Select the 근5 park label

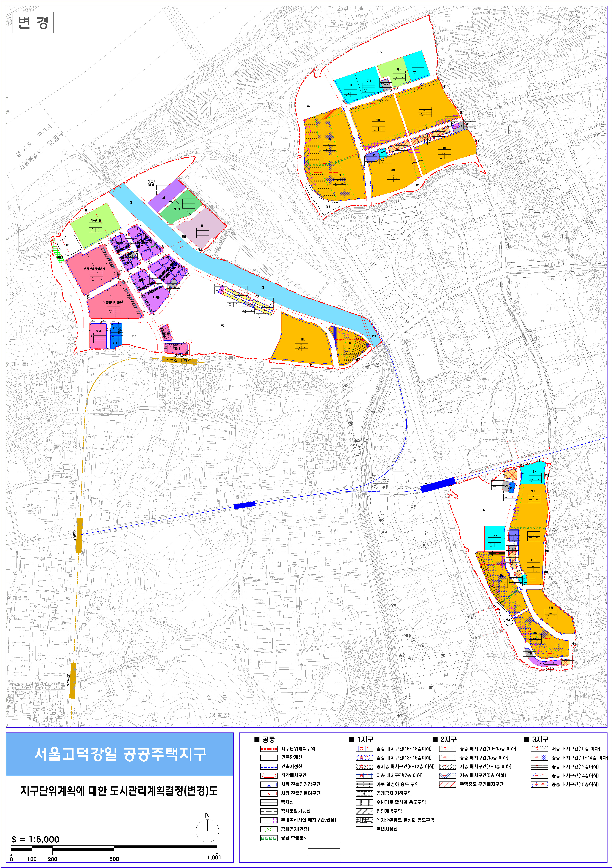tap(380, 52)
